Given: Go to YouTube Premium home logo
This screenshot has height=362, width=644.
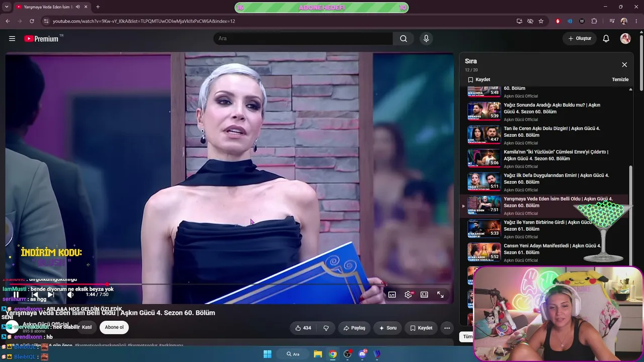Looking at the screenshot, I should click(41, 39).
